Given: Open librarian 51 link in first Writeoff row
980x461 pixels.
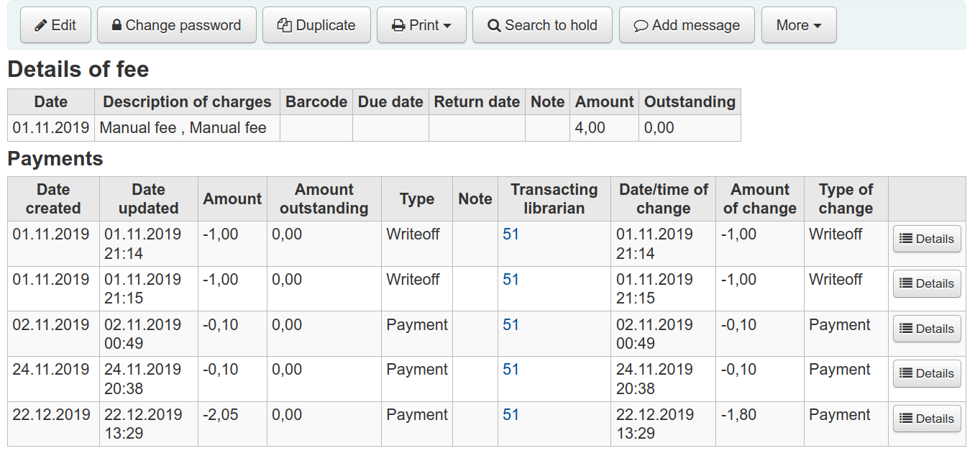Looking at the screenshot, I should (510, 234).
